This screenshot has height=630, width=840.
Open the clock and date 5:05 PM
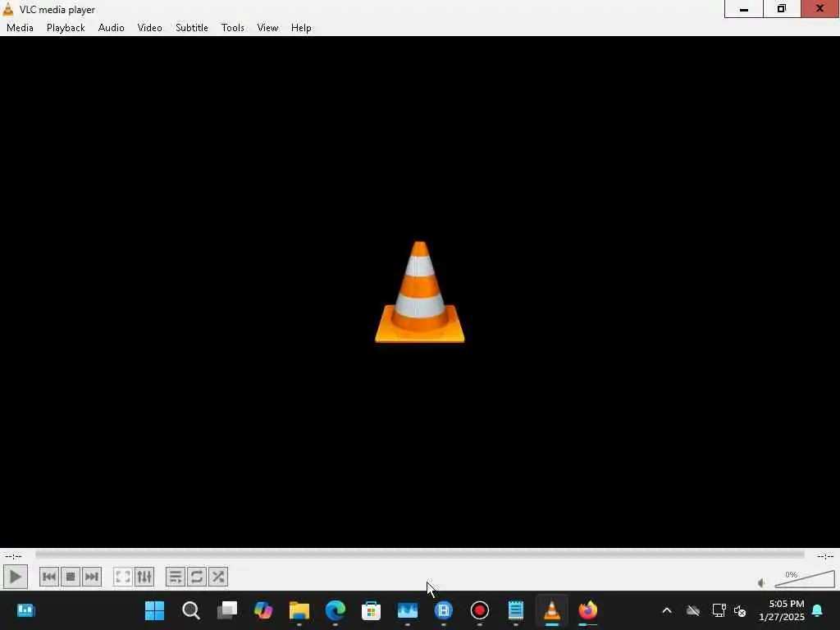click(782, 610)
